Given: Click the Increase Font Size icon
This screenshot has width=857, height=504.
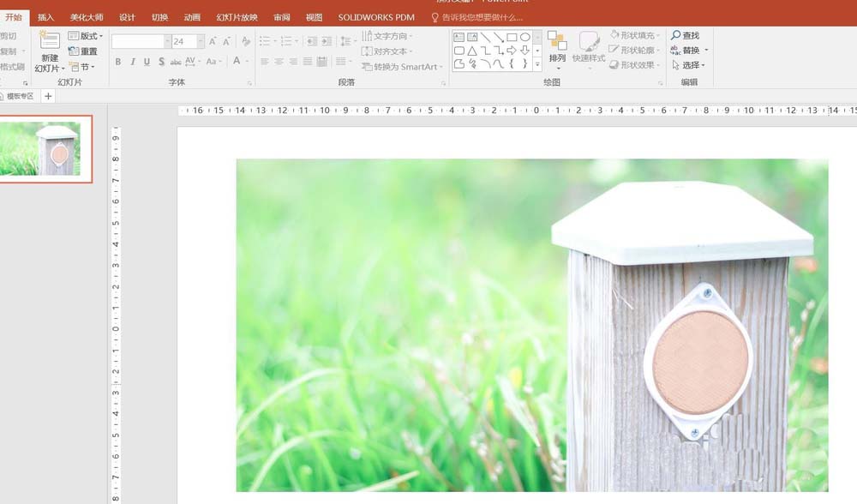Looking at the screenshot, I should (213, 41).
